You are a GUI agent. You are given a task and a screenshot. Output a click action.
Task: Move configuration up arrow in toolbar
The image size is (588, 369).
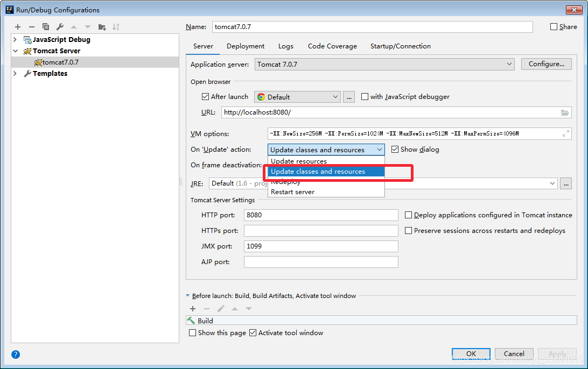pos(74,27)
